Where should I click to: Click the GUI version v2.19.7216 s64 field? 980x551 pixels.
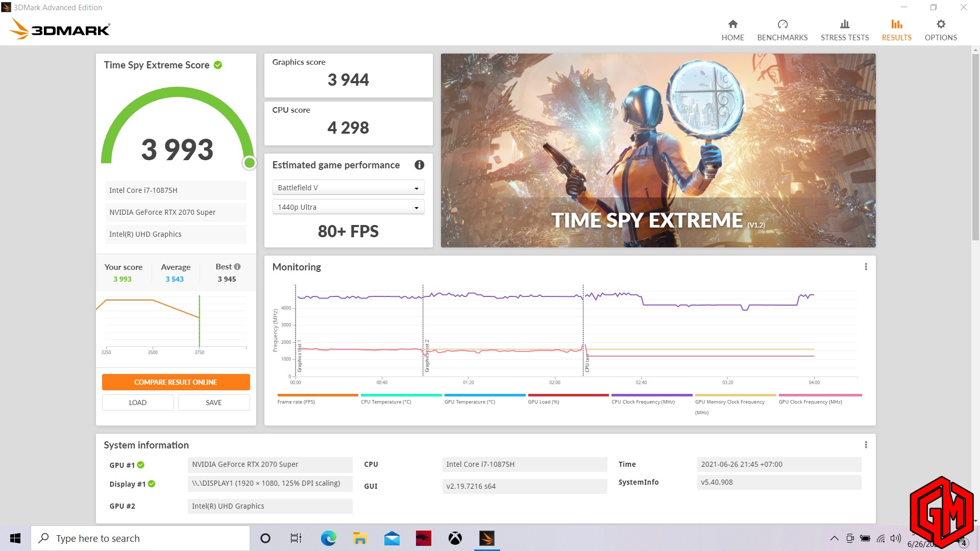[x=524, y=486]
